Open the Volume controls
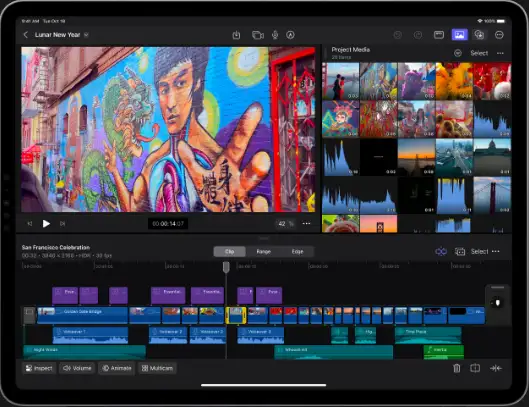This screenshot has width=529, height=407. click(77, 368)
